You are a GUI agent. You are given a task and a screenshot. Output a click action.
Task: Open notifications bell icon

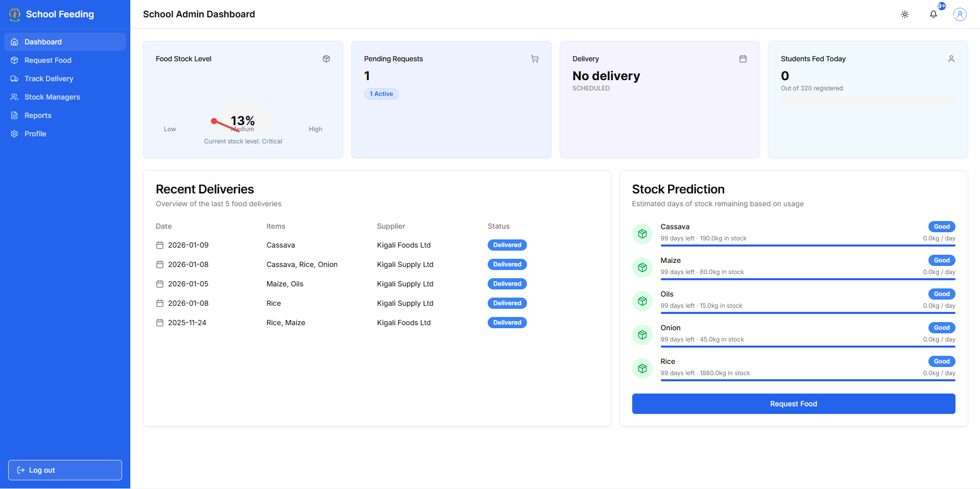[x=934, y=14]
